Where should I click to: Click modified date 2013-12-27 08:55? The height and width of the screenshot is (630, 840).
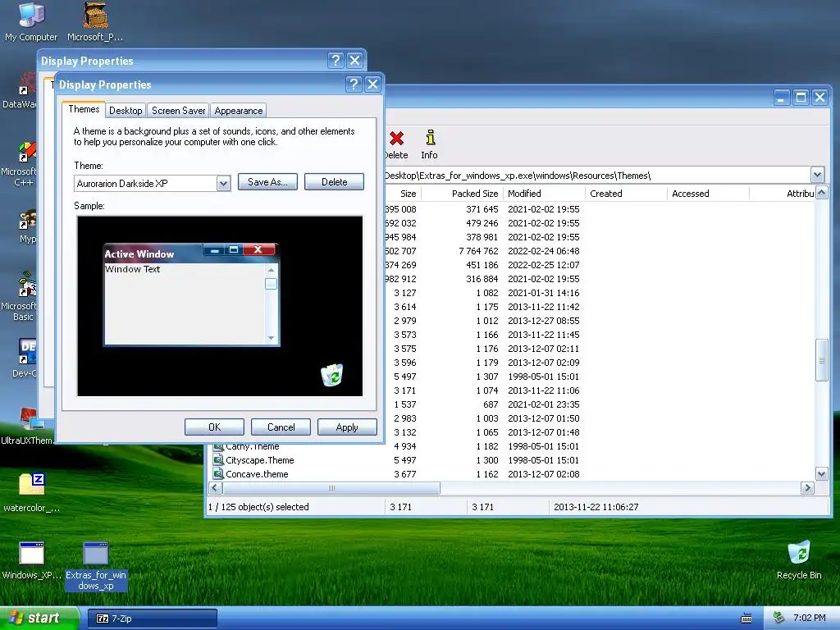(x=544, y=321)
